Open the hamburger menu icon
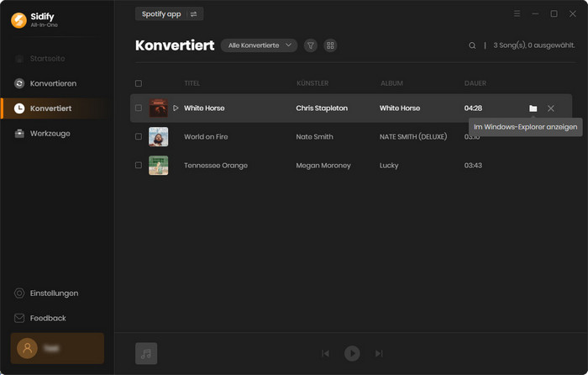Screen dimensions: 588x375 point(517,13)
